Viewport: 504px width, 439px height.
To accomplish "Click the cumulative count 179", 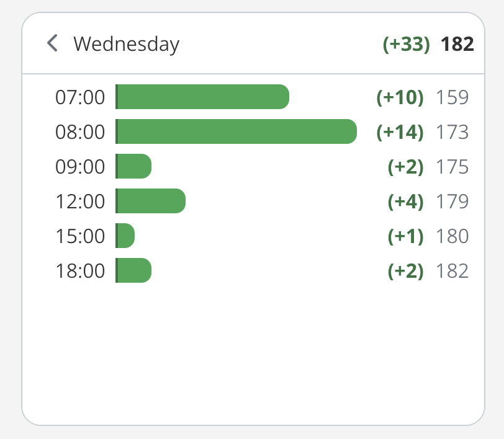I will pos(452,202).
